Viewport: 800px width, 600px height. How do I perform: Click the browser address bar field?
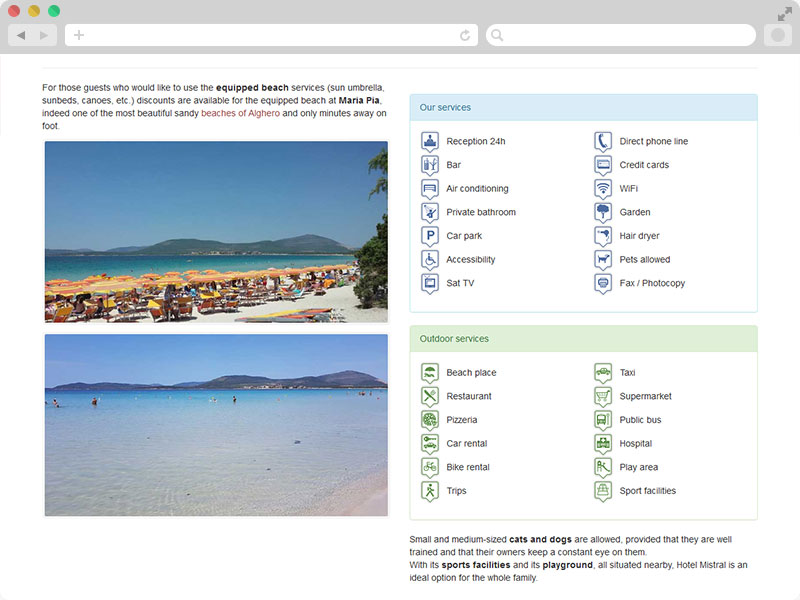click(x=271, y=35)
